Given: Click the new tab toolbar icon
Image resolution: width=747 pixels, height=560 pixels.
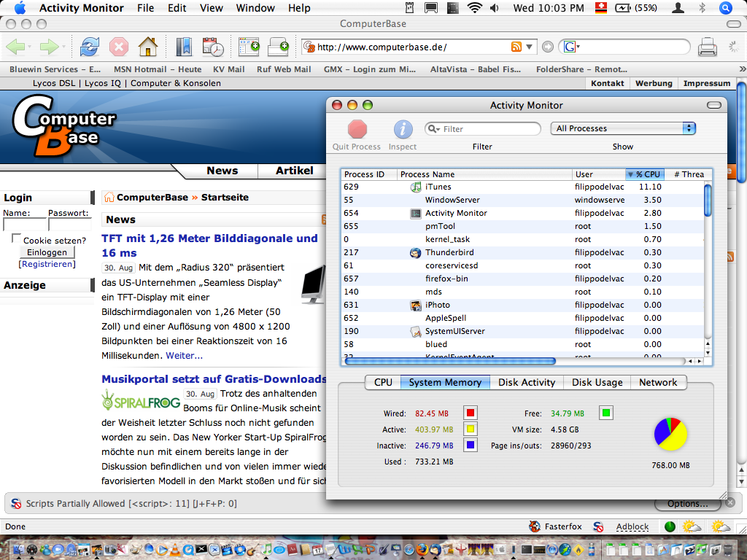Looking at the screenshot, I should coord(249,47).
